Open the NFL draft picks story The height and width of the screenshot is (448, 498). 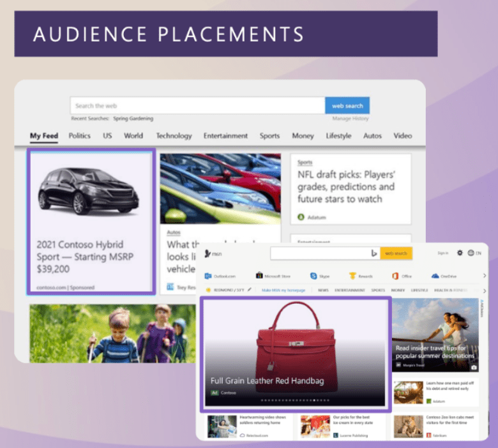(351, 190)
